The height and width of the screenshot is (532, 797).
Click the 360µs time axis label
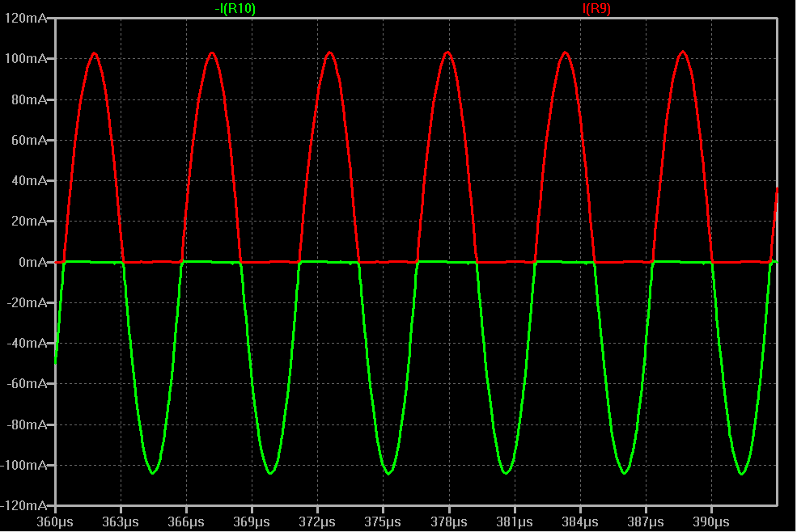[55, 521]
